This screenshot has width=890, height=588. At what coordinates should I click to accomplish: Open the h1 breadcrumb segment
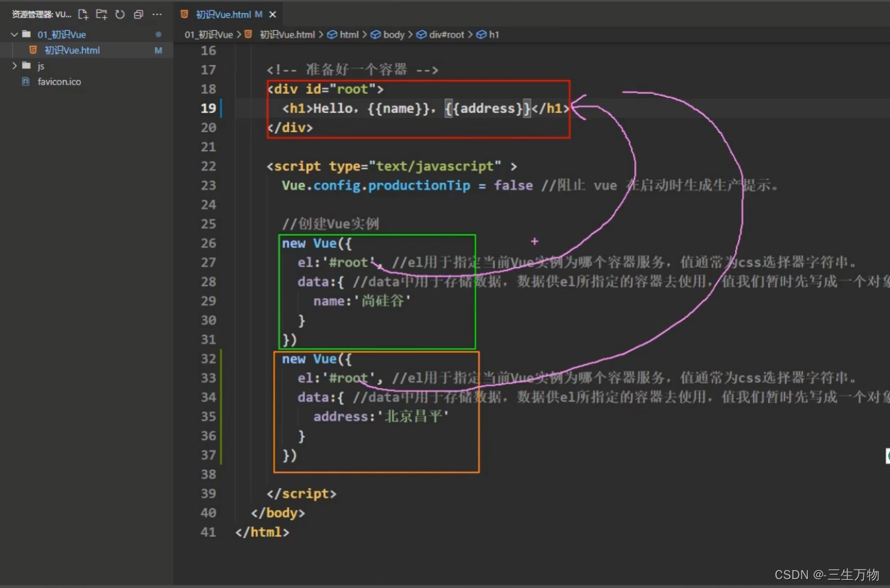pos(494,34)
